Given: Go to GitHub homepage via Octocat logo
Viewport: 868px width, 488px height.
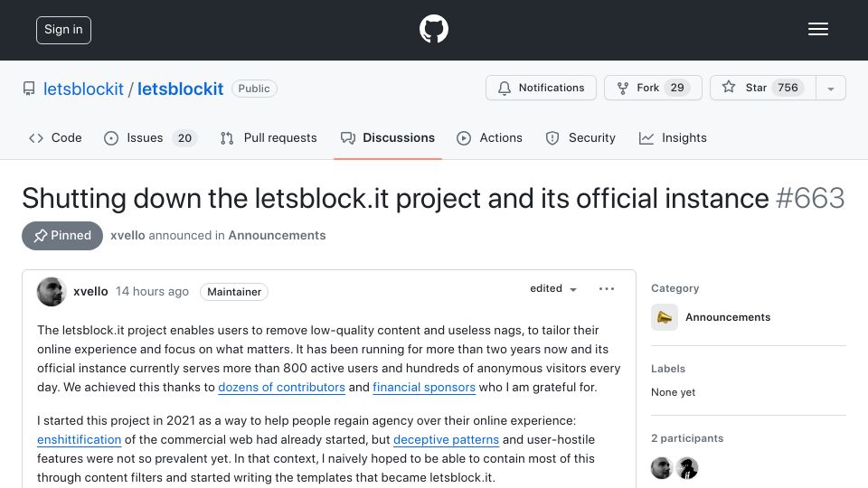Looking at the screenshot, I should tap(433, 29).
